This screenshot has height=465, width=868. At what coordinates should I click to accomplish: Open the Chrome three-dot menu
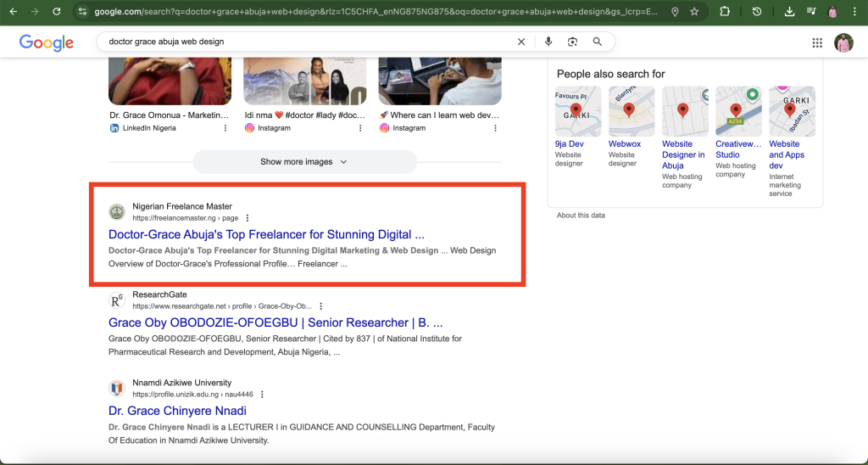click(x=854, y=12)
